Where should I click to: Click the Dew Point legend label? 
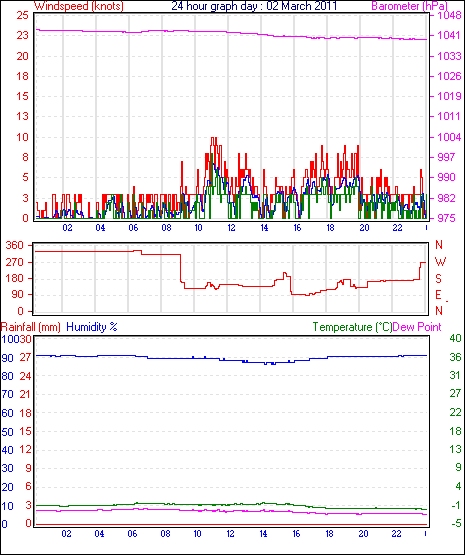417,327
